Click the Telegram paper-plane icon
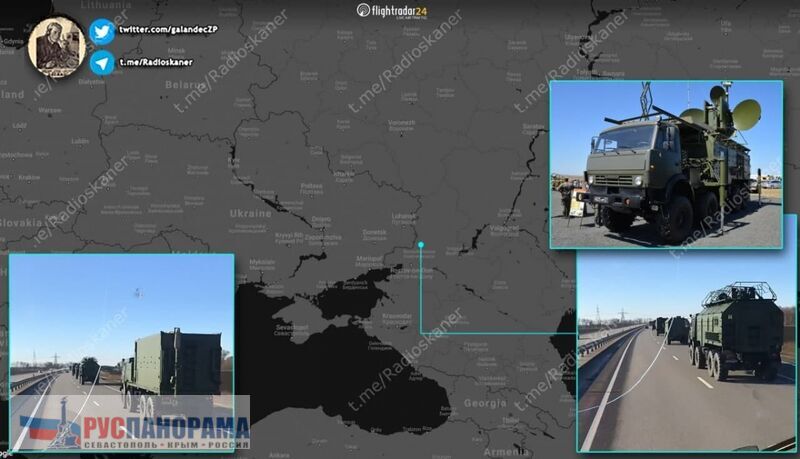 (102, 63)
